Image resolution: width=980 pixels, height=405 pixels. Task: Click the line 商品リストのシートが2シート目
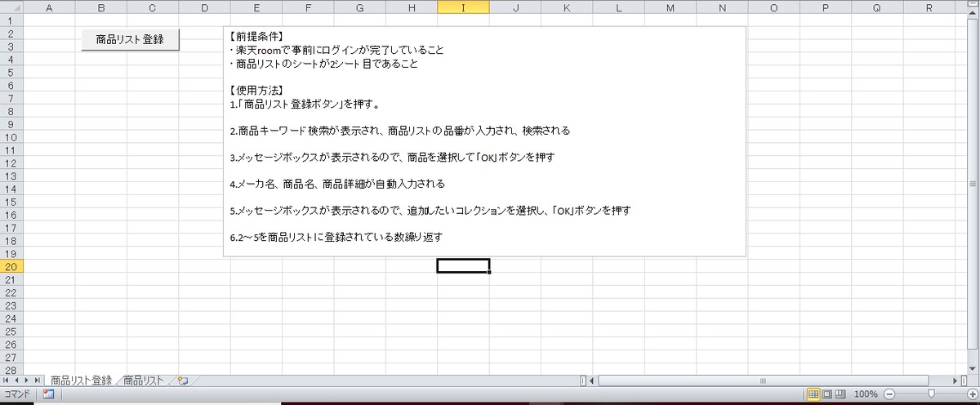323,64
